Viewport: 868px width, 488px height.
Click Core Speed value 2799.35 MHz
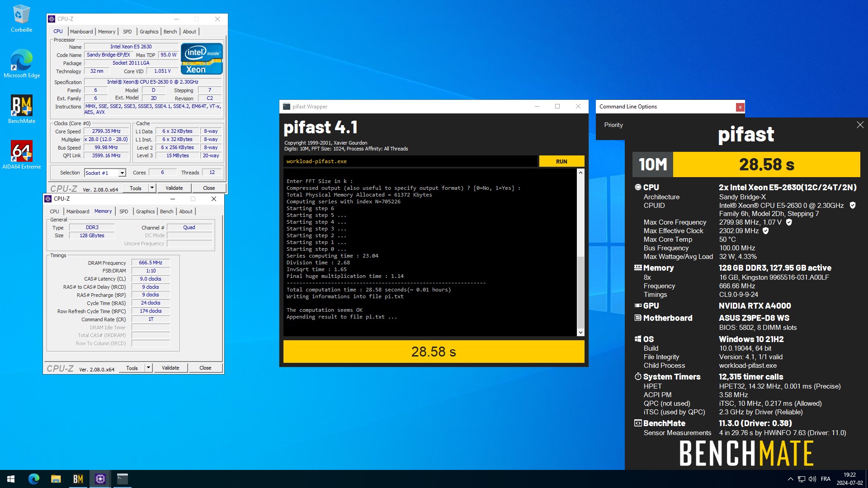(106, 131)
